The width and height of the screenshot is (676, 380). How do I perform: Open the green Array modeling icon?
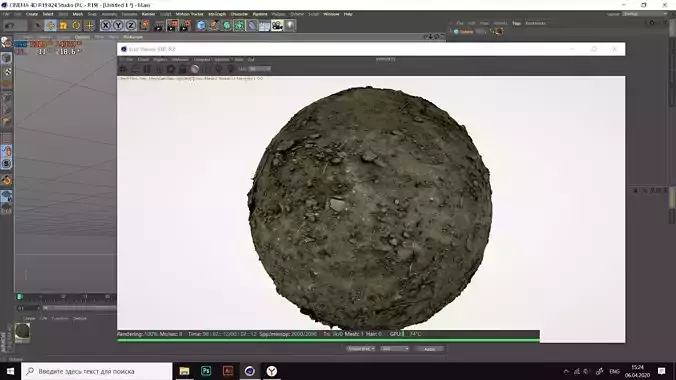239,25
